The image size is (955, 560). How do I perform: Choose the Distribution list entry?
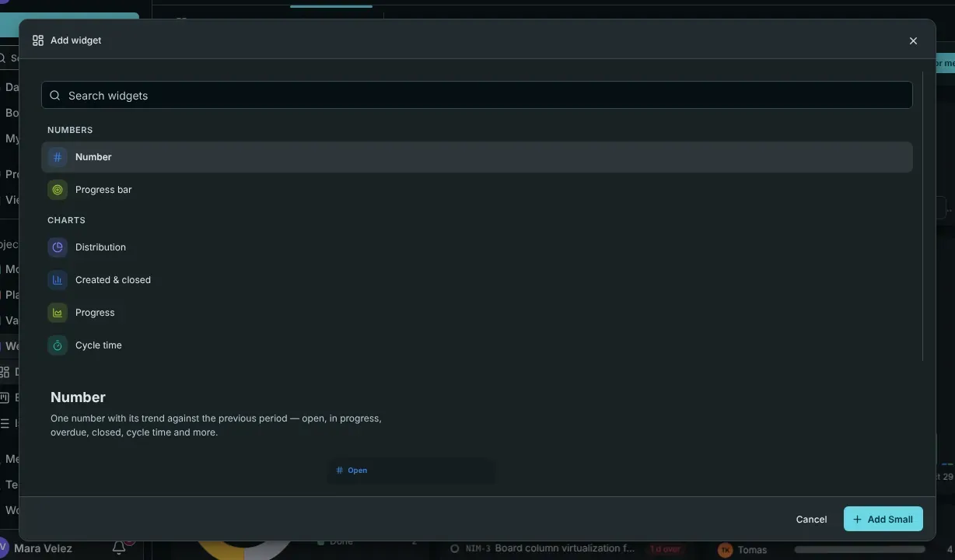pos(477,247)
